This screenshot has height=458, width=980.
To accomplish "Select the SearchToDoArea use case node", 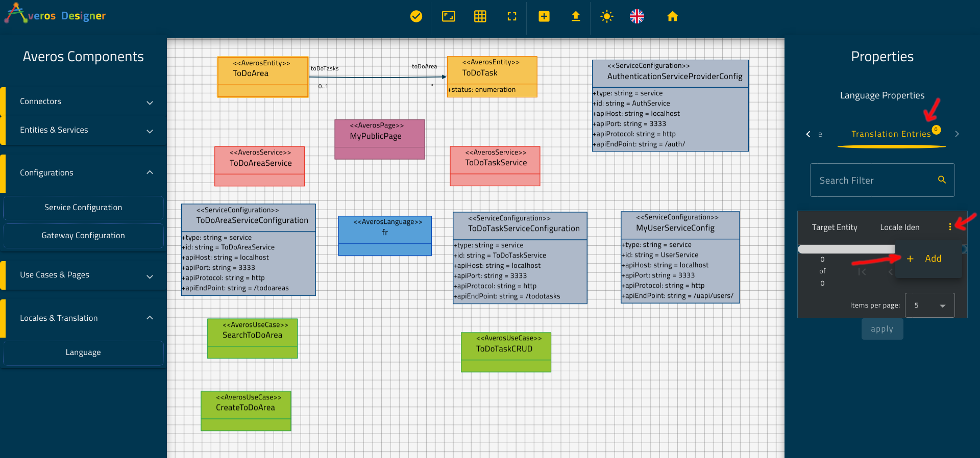I will point(253,339).
